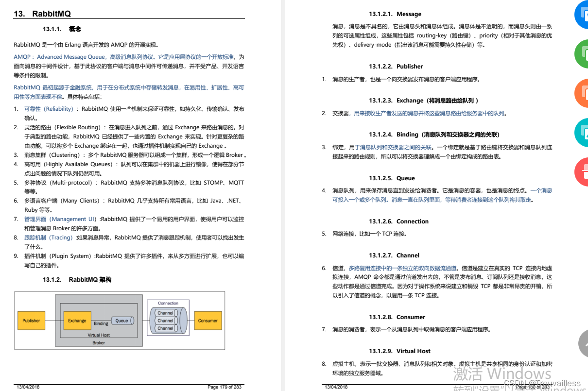The image size is (588, 391).
Task: Click the '13.1.2.7. Channel' heading
Action: 394,255
